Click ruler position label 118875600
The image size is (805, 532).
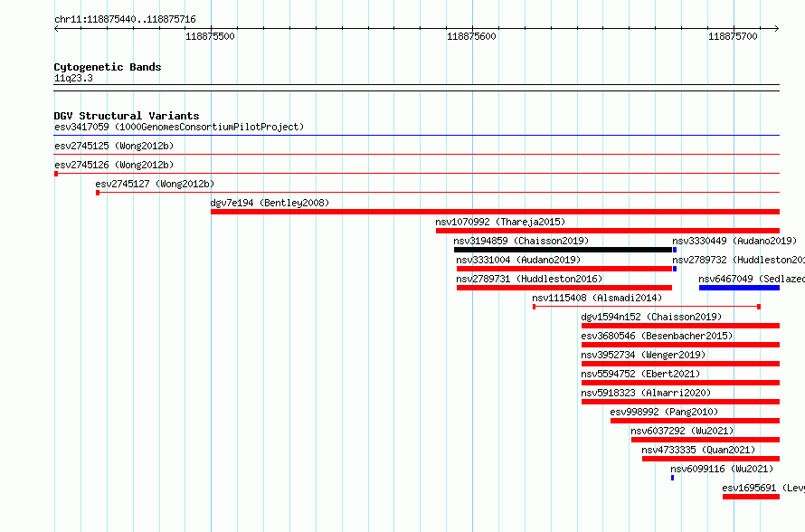471,36
